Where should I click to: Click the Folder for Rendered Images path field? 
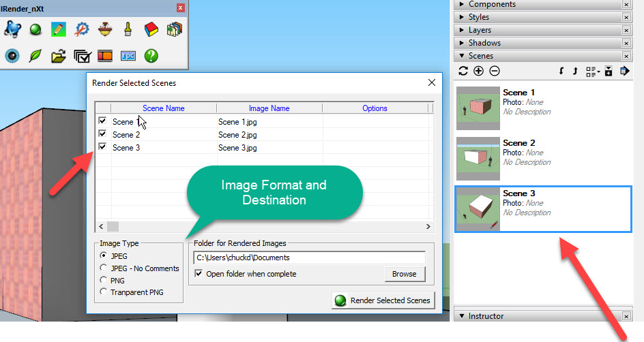coord(309,258)
